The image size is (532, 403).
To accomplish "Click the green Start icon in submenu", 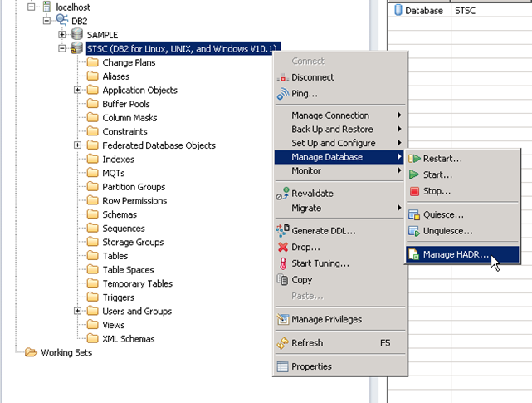I will pyautogui.click(x=413, y=174).
